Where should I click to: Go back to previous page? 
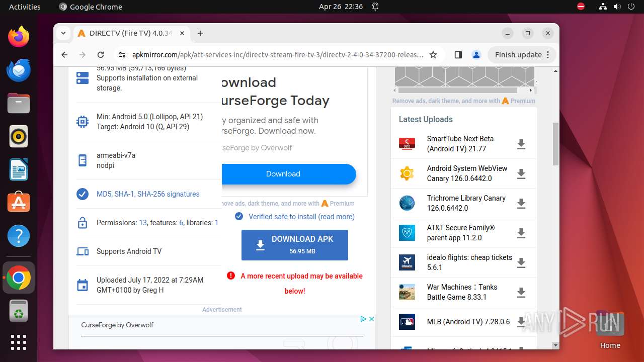click(64, 55)
